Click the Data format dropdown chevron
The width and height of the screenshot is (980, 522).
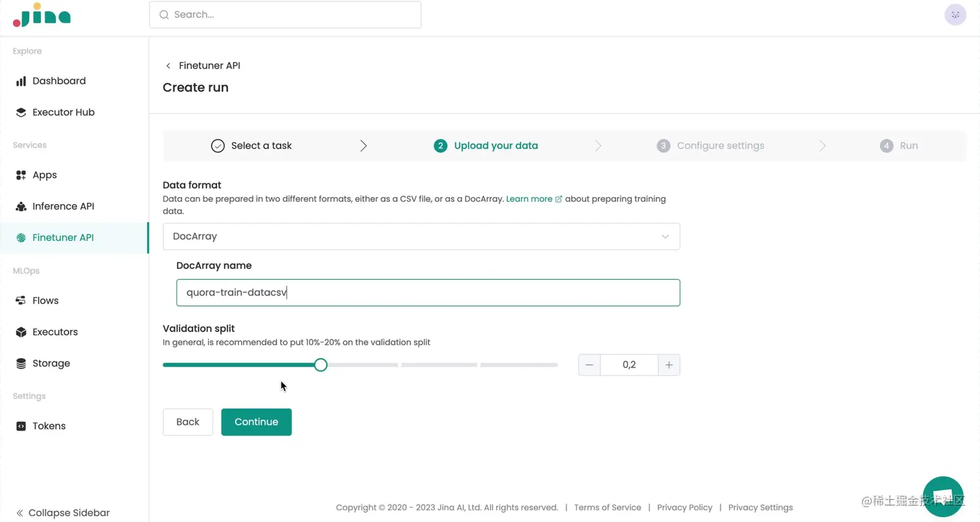click(665, 236)
